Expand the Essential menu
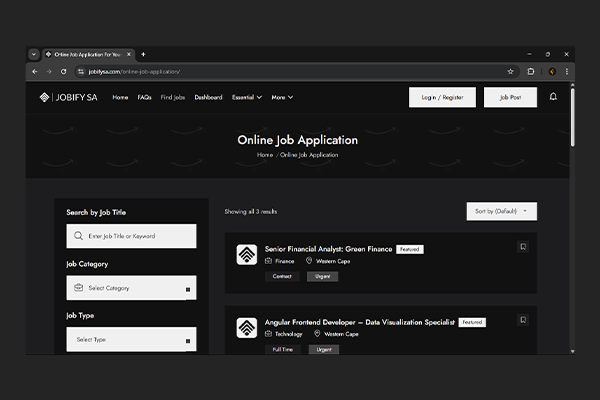The width and height of the screenshot is (600, 400). 247,97
